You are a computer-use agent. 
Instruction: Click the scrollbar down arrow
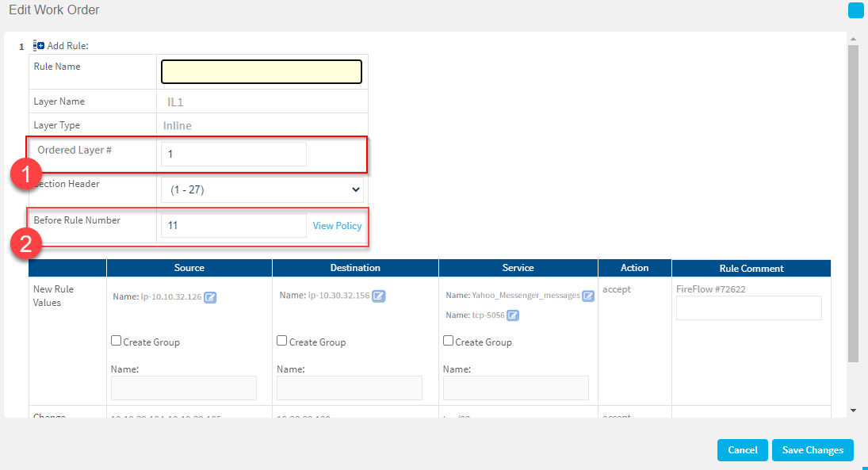(x=853, y=411)
